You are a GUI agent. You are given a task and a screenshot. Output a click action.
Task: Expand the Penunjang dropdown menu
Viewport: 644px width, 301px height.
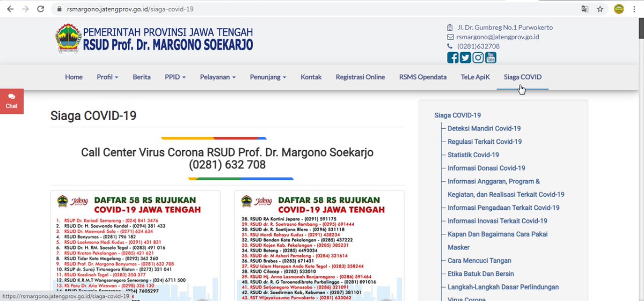click(x=268, y=77)
